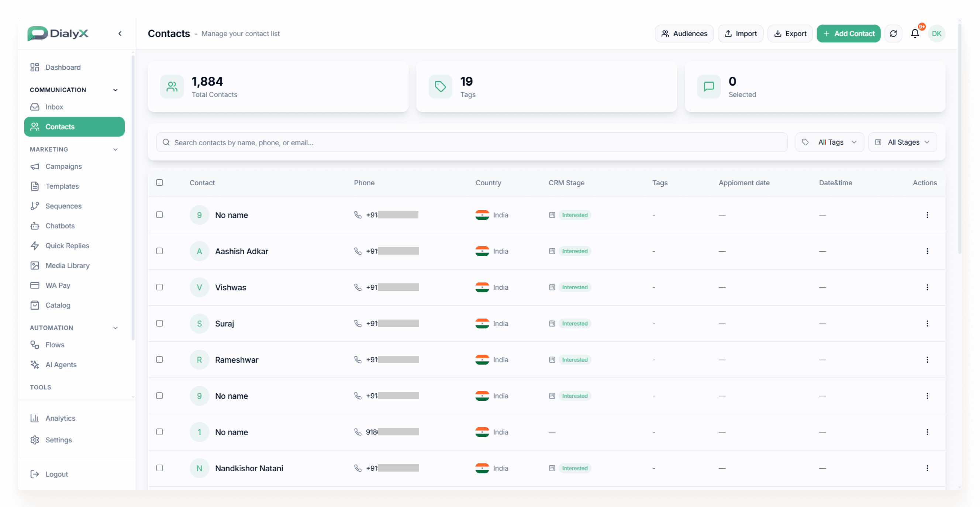Screen dimensions: 980x507
Task: Select the Suraj contact checkbox
Action: coord(159,323)
